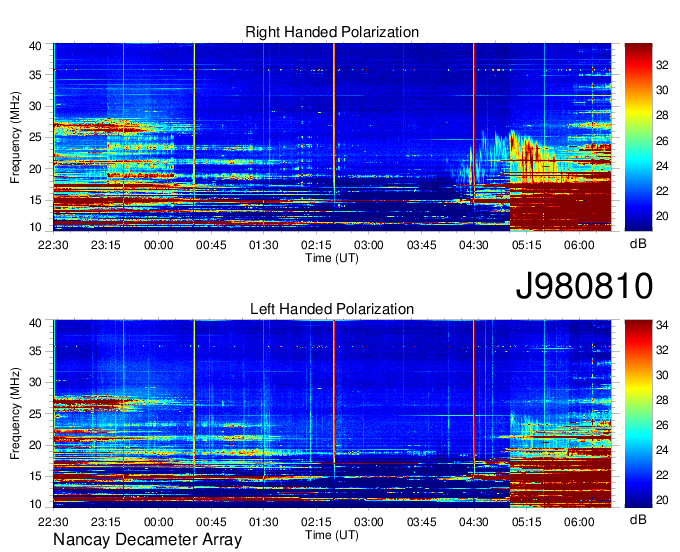Select the "Time (UT)" label under Left Handed plot
680x552 pixels.
[x=332, y=536]
